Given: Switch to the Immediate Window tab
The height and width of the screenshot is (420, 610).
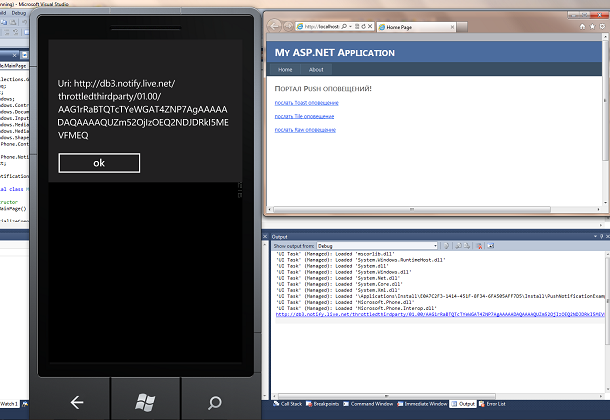Looking at the screenshot, I should click(x=422, y=404).
